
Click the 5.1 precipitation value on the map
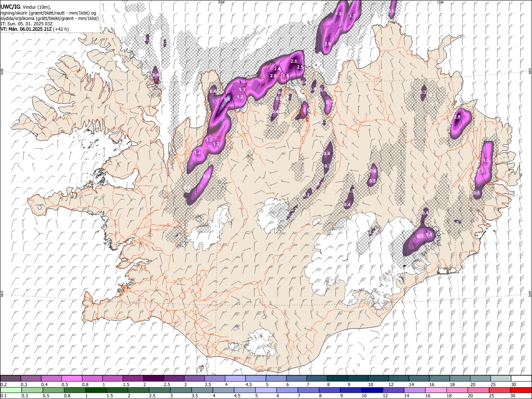227,100
